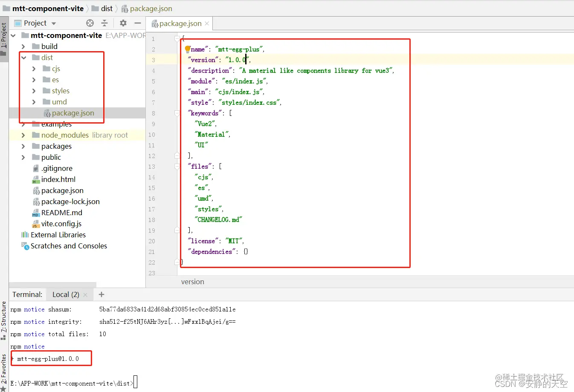
Task: Expand the umd folder
Action: (x=34, y=102)
